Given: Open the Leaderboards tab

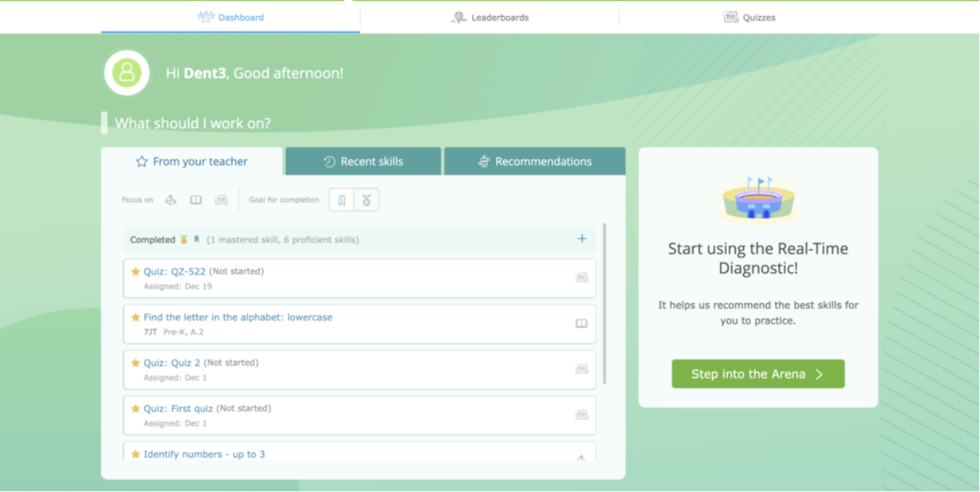Looking at the screenshot, I should (x=490, y=17).
